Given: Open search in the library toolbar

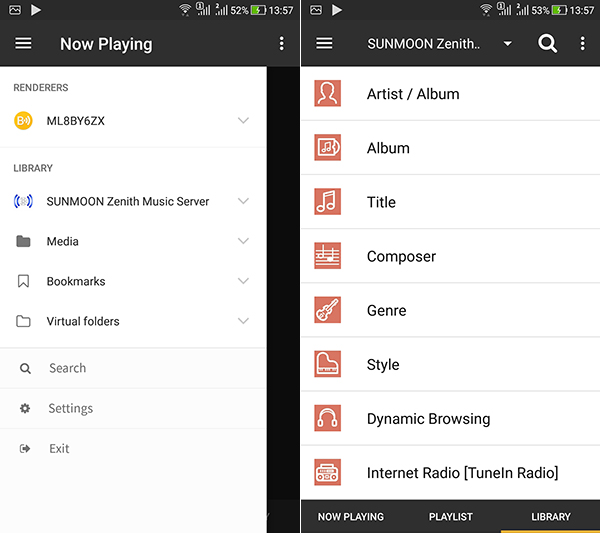Looking at the screenshot, I should [x=547, y=44].
